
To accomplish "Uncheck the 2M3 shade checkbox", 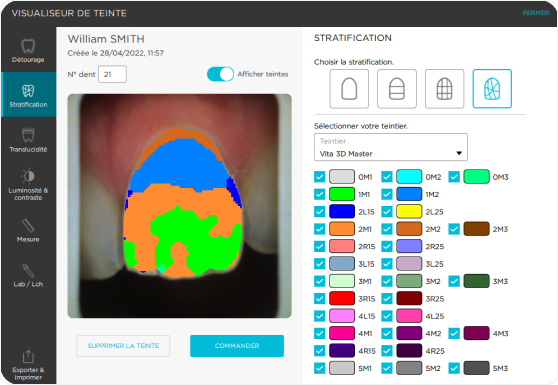I will tap(454, 229).
